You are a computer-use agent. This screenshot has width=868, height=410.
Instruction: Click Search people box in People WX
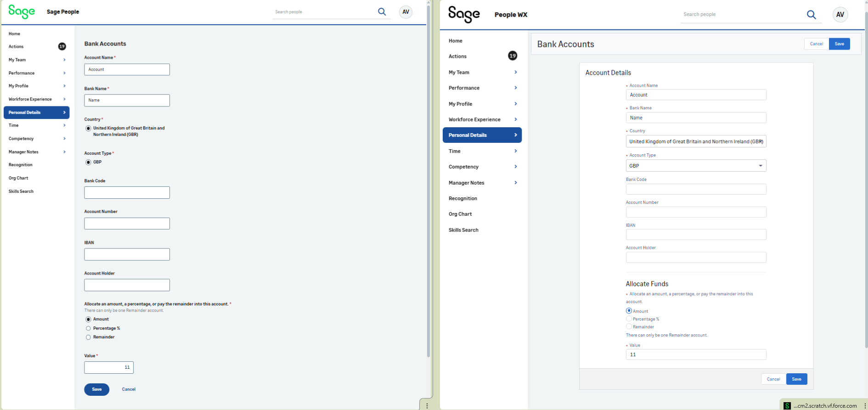743,15
